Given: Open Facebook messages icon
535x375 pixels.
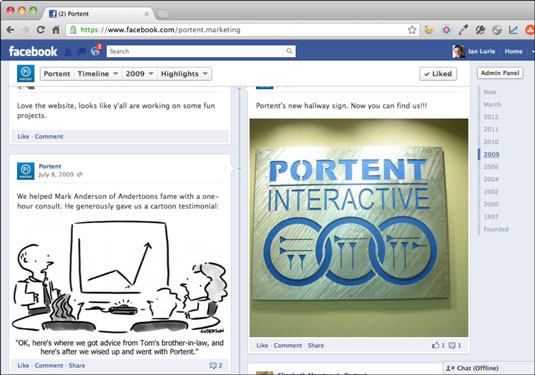Looking at the screenshot, I should pyautogui.click(x=82, y=52).
